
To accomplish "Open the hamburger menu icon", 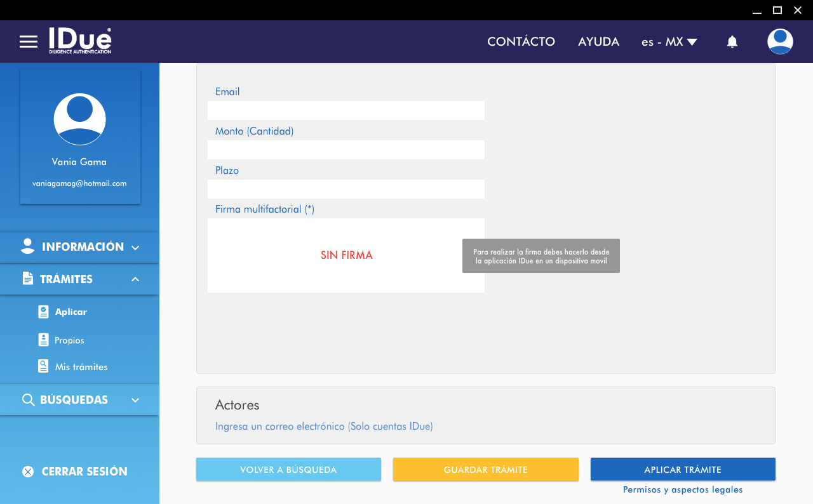I will click(29, 42).
